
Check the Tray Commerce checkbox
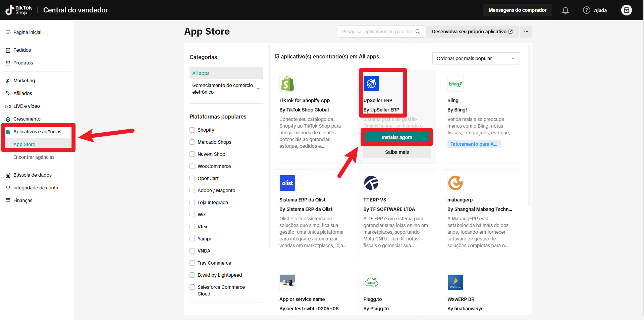(192, 263)
